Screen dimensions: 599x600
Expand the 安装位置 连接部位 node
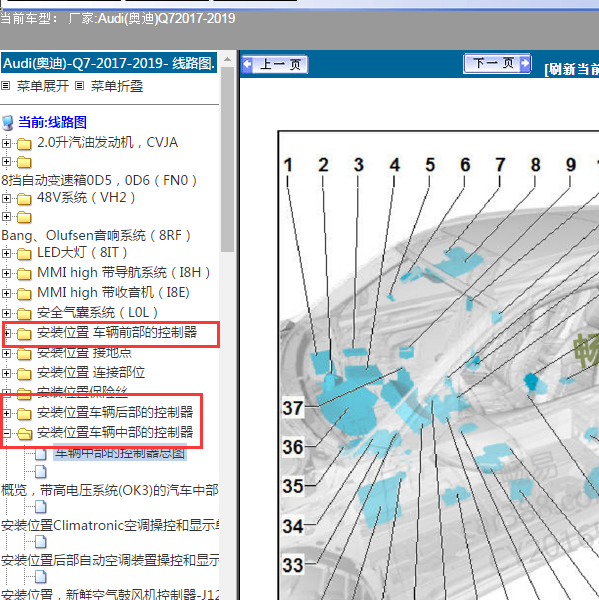click(6, 373)
